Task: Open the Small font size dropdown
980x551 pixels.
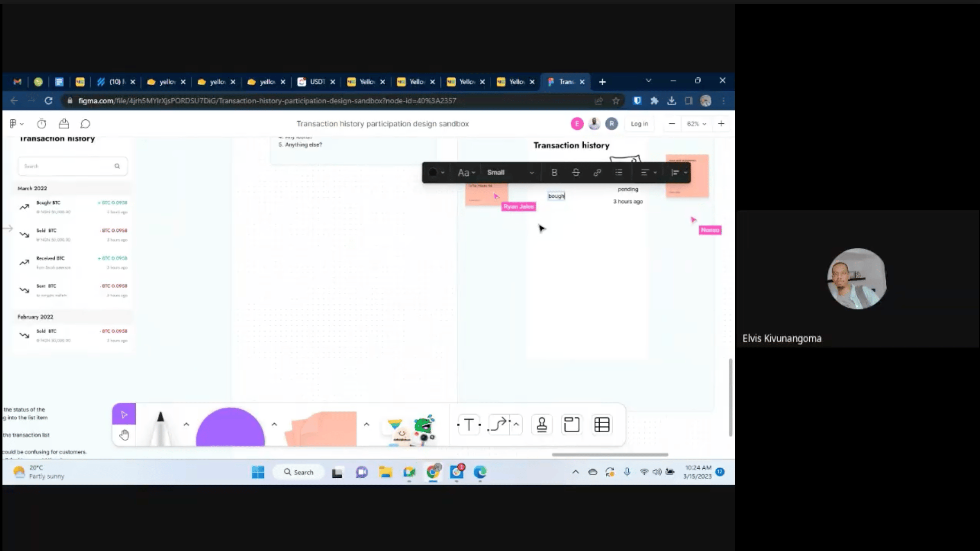Action: 510,172
